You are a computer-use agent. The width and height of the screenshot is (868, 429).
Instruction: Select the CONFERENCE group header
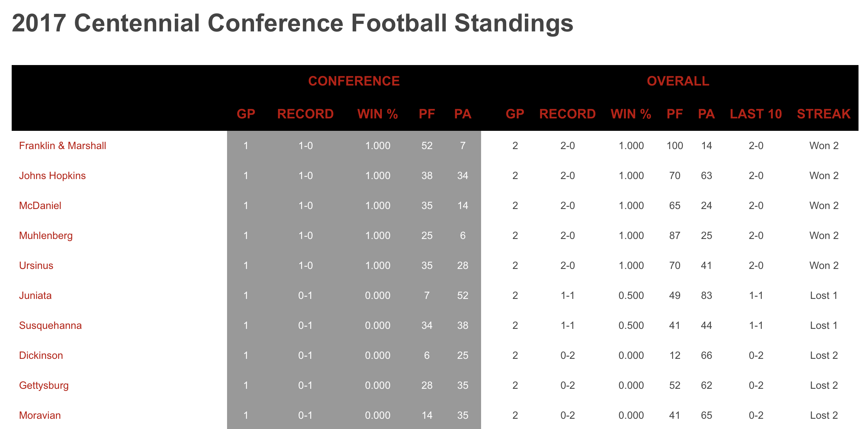tap(354, 81)
